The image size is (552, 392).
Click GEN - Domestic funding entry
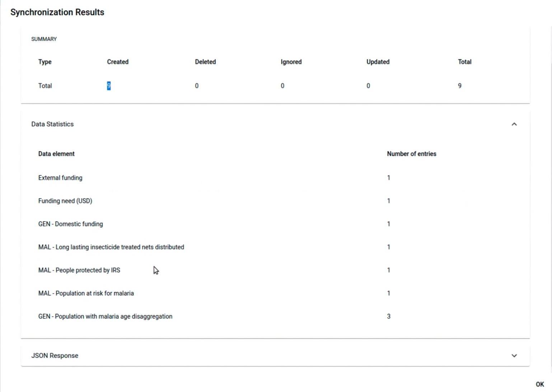[x=70, y=224]
